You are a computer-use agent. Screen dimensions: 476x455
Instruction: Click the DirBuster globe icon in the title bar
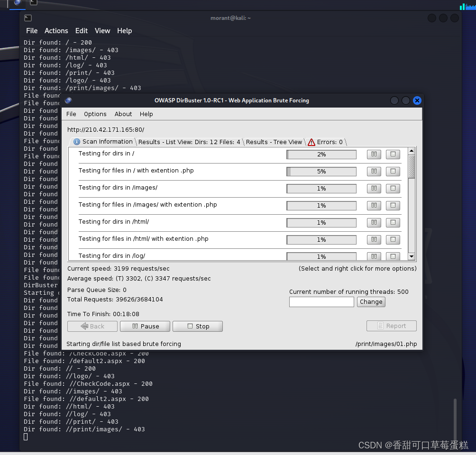[x=68, y=100]
